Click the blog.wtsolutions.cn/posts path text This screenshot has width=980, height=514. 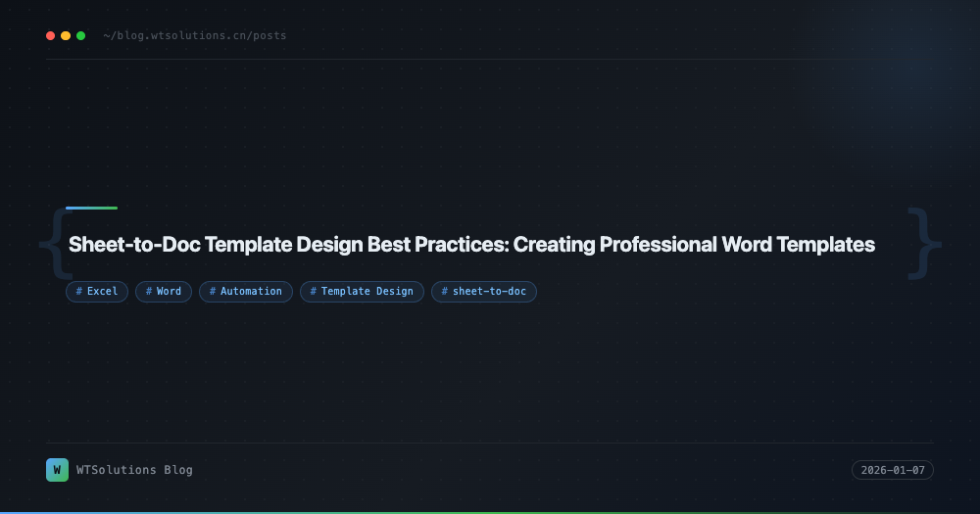click(x=195, y=35)
